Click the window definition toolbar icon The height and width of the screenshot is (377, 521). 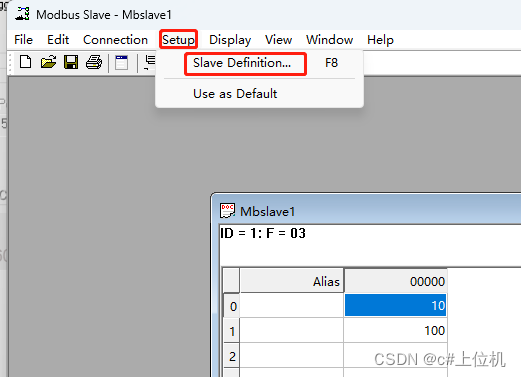(x=121, y=62)
